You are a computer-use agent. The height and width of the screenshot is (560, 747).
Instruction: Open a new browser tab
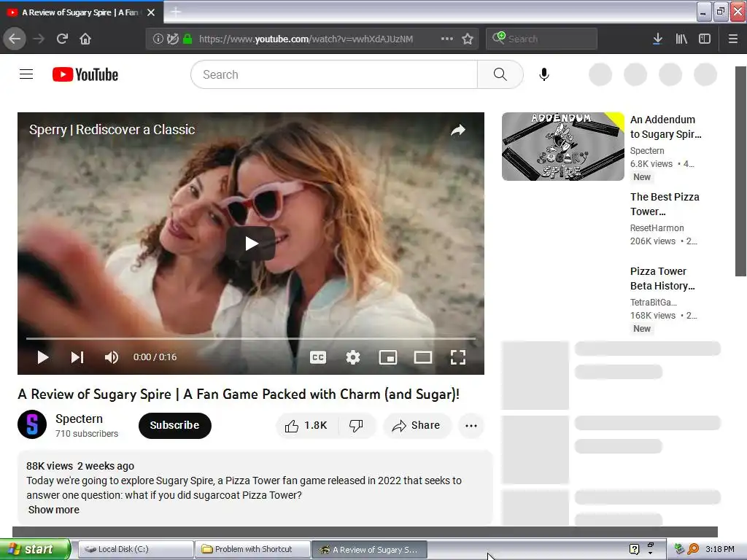point(176,12)
